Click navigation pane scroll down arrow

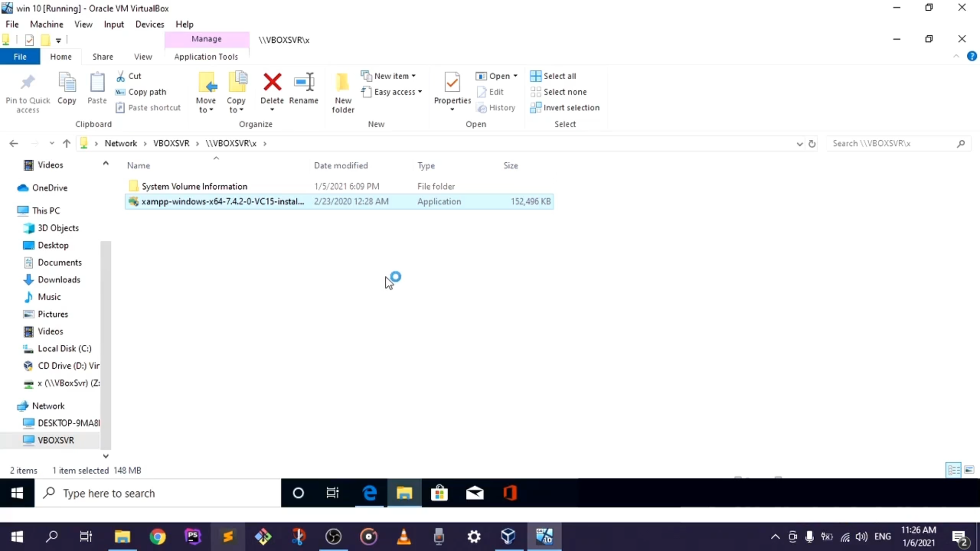pyautogui.click(x=106, y=456)
